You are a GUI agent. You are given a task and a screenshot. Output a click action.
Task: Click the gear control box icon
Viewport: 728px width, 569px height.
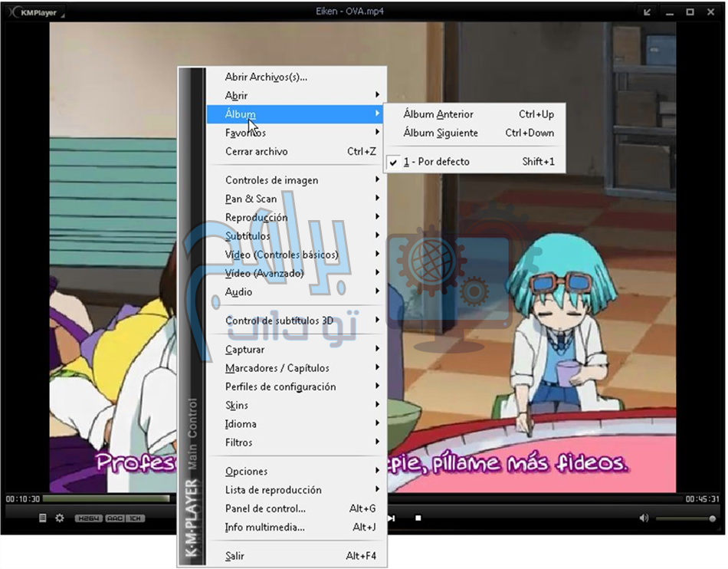(60, 518)
